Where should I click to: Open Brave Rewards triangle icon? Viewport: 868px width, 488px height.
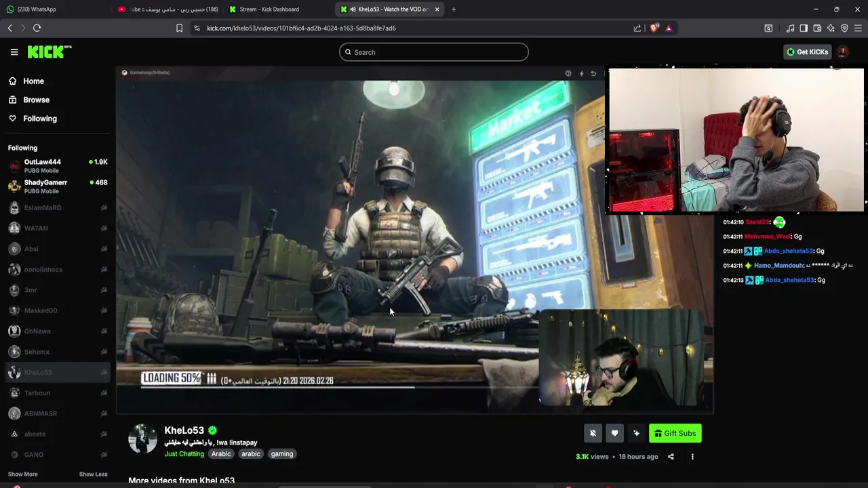669,28
